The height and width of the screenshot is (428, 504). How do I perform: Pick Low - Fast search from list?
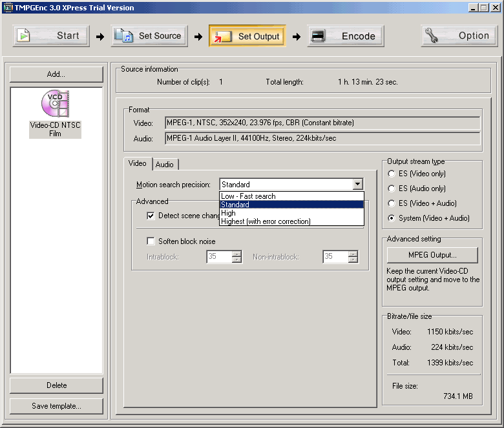point(248,196)
